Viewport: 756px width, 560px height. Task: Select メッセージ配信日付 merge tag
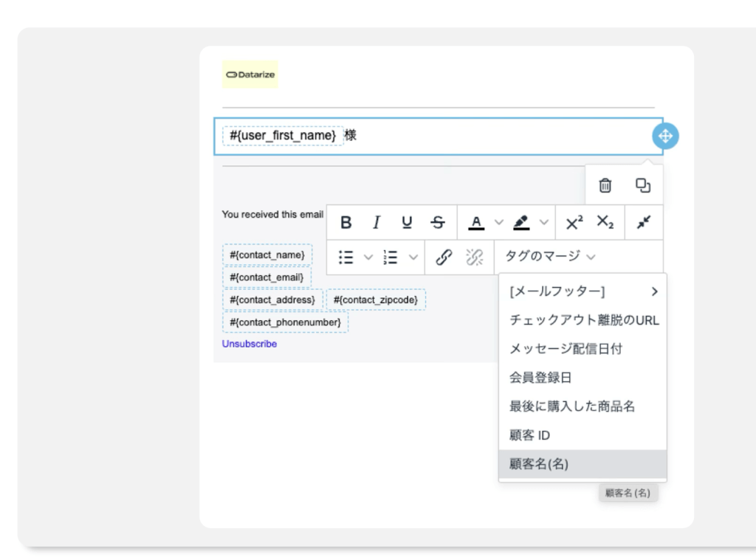coord(583,348)
